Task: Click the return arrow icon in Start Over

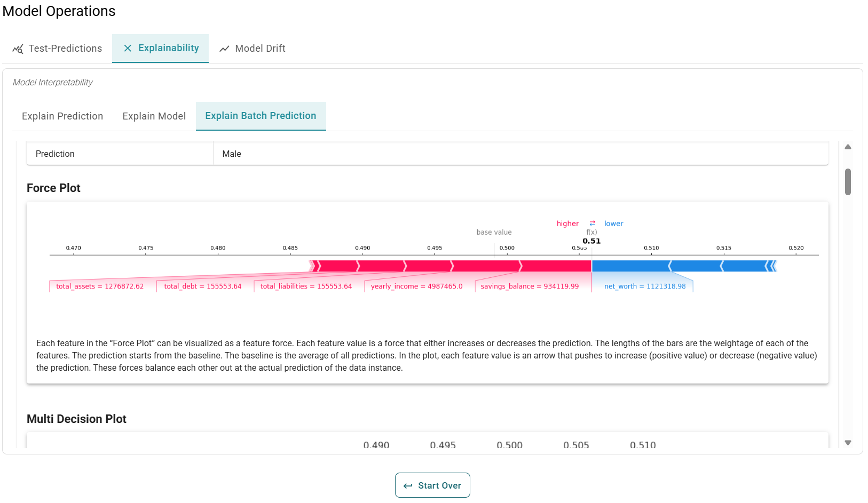Action: point(408,486)
